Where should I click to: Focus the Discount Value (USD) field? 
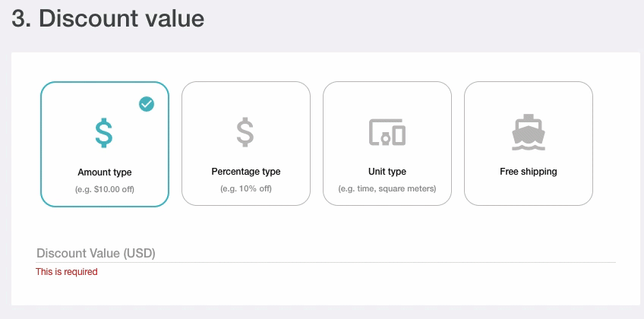coord(326,253)
